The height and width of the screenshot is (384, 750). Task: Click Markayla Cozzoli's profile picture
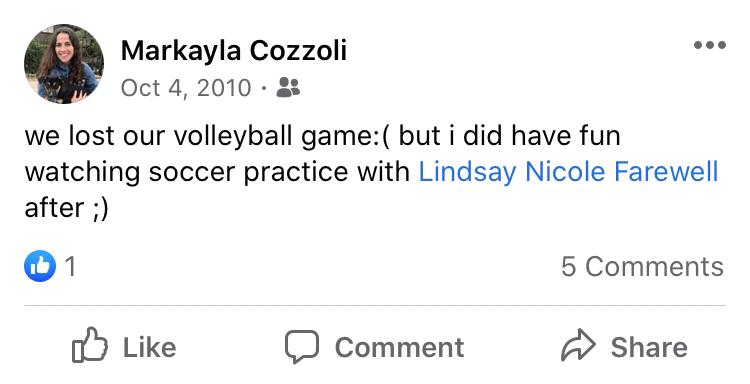(64, 64)
